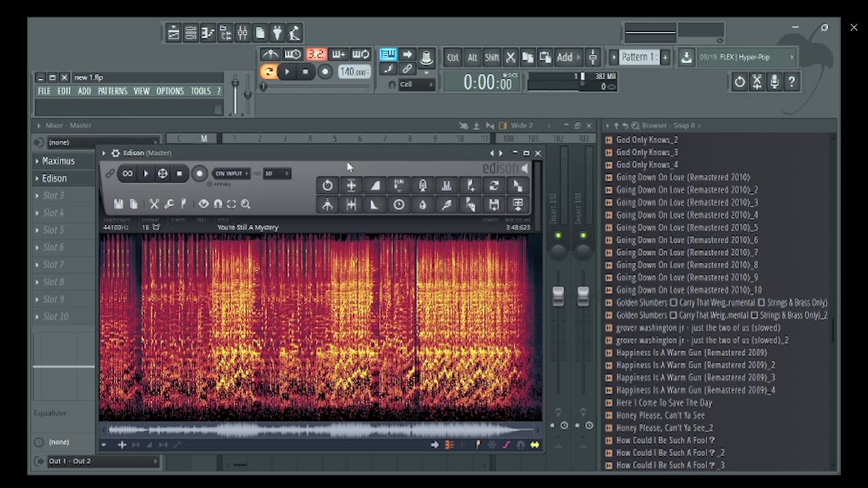The image size is (868, 488).
Task: Click the Alt shortcut button
Action: point(473,58)
